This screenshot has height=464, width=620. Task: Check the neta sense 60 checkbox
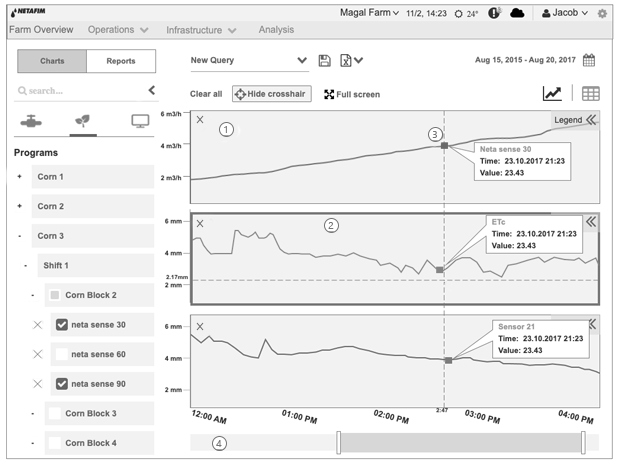62,354
